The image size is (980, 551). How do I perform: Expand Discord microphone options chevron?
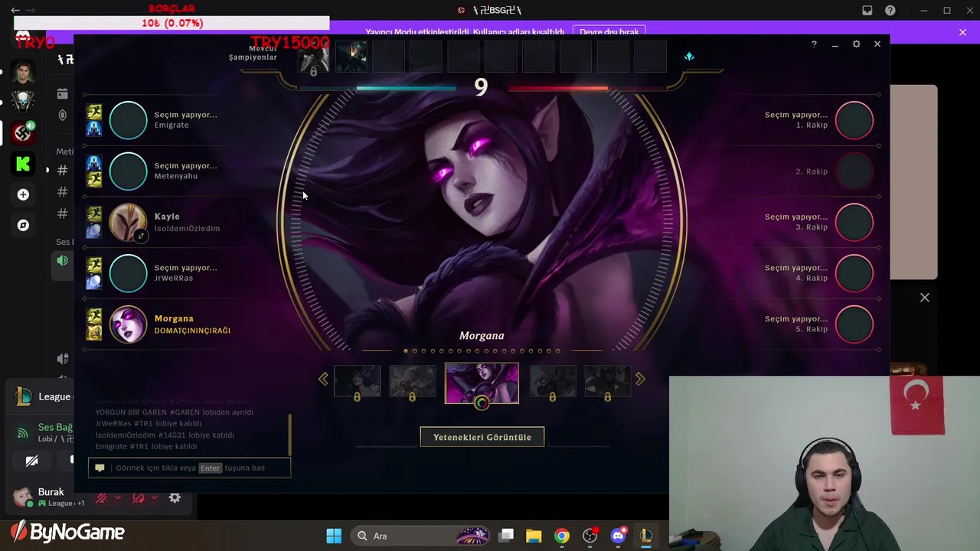[x=118, y=498]
